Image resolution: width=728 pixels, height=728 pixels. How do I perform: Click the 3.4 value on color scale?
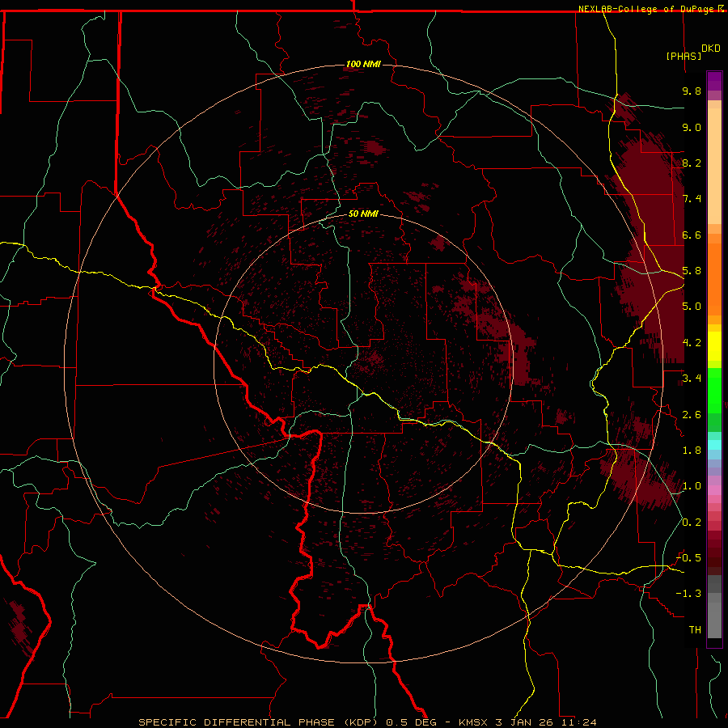click(x=692, y=379)
